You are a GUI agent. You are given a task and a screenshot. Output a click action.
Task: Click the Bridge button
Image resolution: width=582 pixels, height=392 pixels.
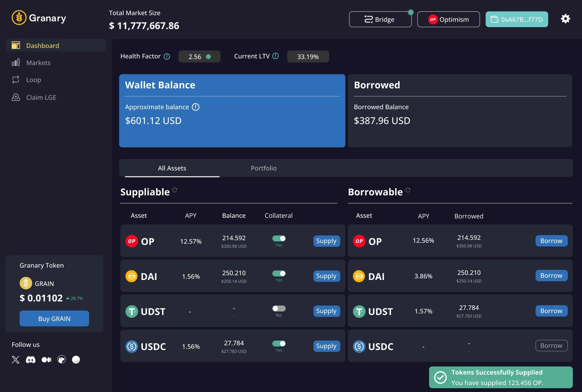click(380, 19)
